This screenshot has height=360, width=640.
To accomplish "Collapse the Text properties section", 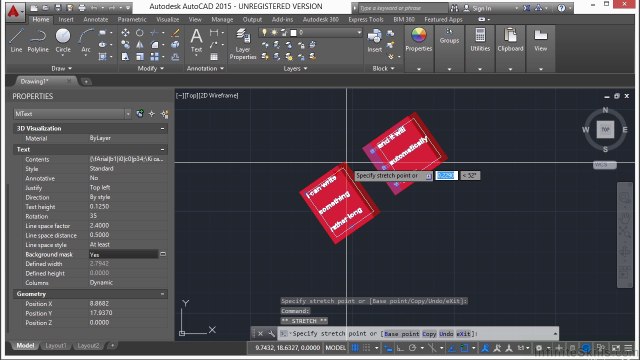I will pos(162,150).
